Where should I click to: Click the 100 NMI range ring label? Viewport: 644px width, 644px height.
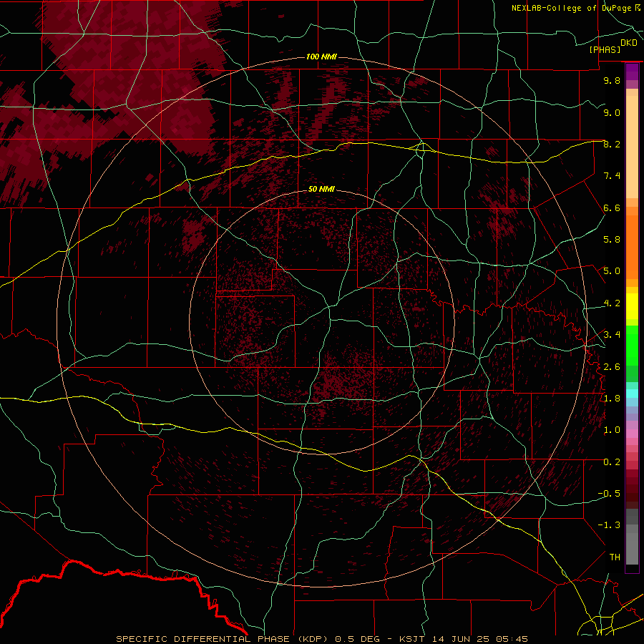(321, 57)
